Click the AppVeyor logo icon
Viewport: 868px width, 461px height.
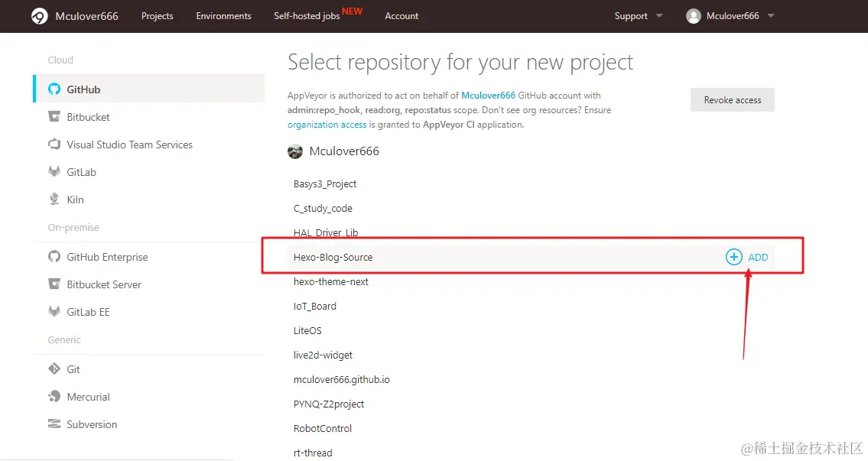[x=39, y=16]
